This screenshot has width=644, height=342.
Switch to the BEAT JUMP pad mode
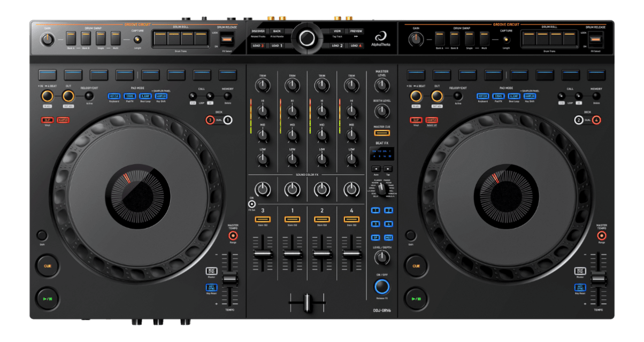point(145,96)
